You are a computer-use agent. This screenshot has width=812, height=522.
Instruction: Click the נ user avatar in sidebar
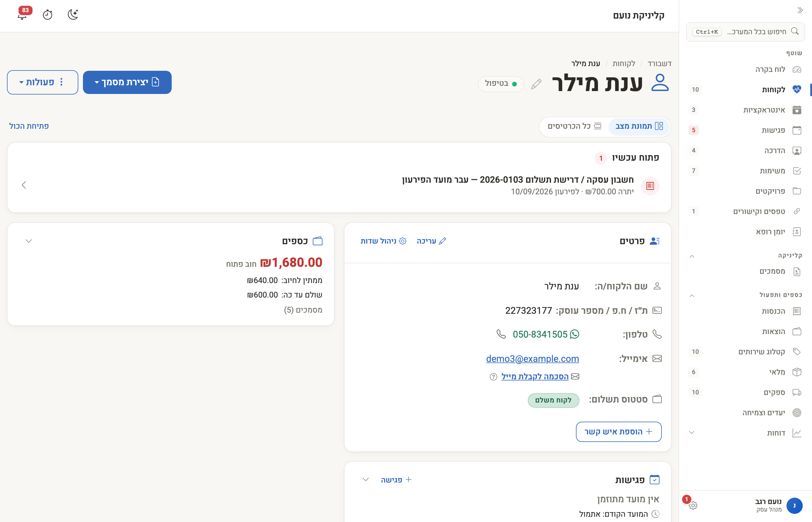[794, 505]
